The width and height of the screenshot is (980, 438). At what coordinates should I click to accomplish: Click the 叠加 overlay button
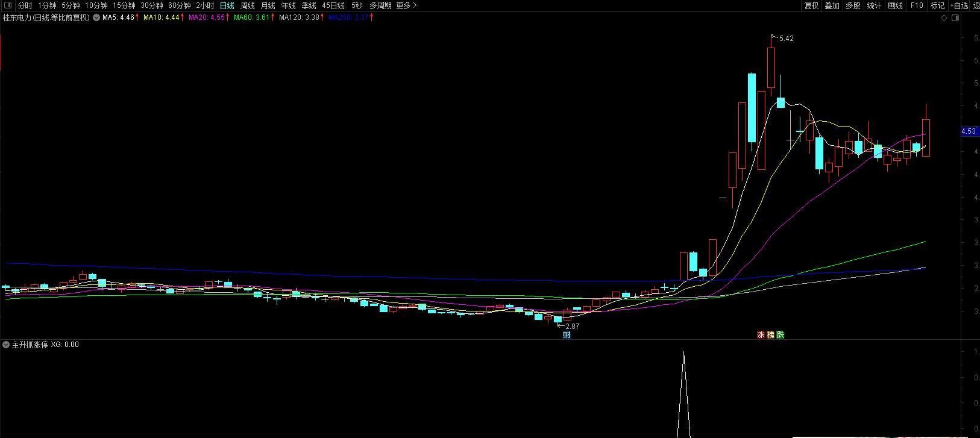click(832, 5)
